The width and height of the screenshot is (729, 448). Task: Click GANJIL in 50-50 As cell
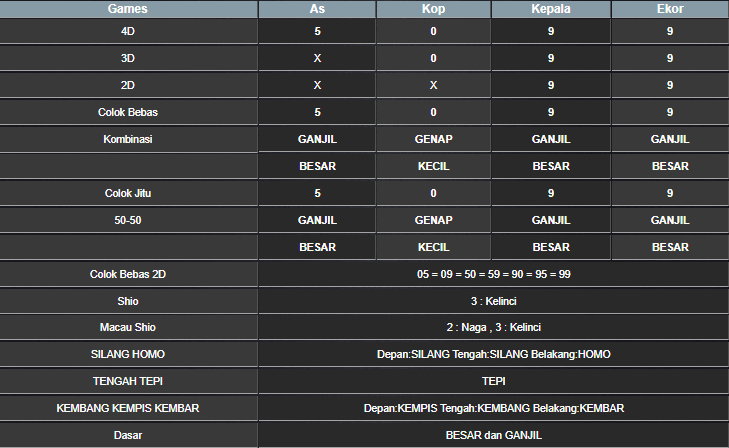[x=317, y=220]
